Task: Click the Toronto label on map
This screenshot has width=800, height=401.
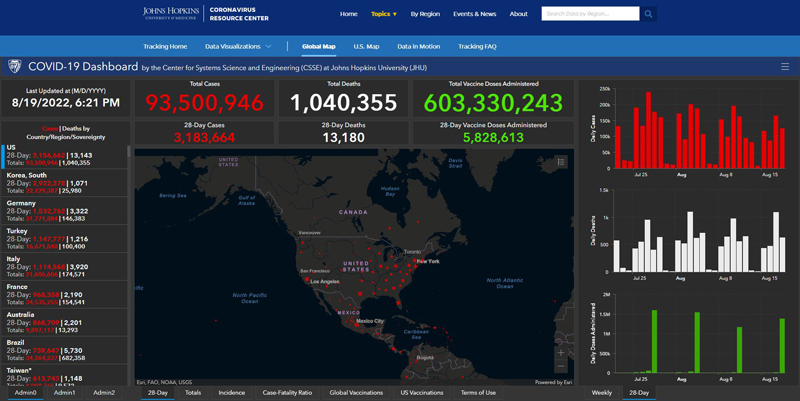Action: (413, 252)
